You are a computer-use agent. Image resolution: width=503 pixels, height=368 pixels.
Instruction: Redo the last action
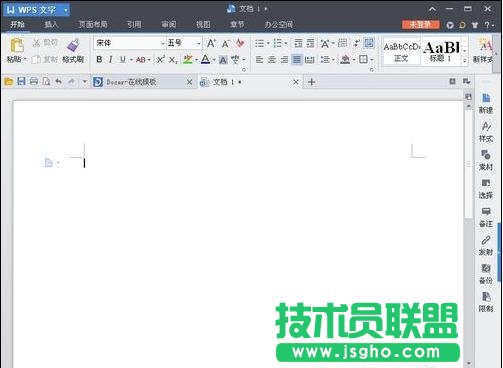coord(71,81)
